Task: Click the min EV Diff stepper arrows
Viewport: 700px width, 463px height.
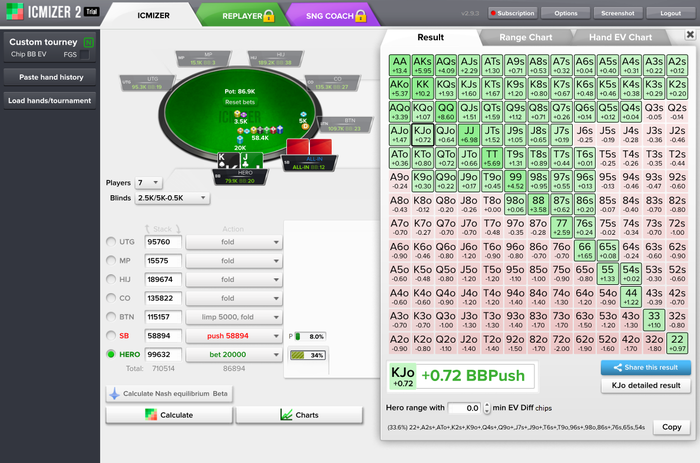Action: (x=487, y=408)
